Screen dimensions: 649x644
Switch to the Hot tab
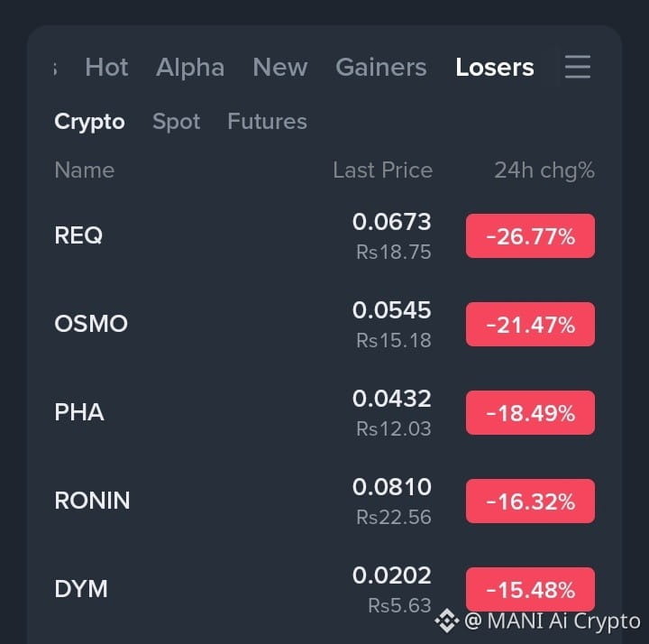(x=106, y=67)
